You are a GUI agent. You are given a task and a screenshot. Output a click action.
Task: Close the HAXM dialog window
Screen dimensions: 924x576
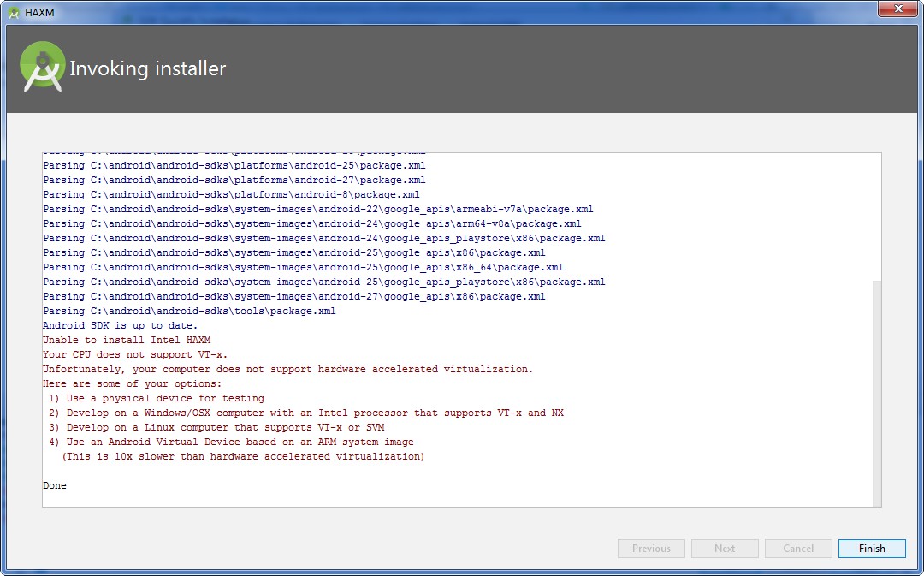pyautogui.click(x=898, y=9)
